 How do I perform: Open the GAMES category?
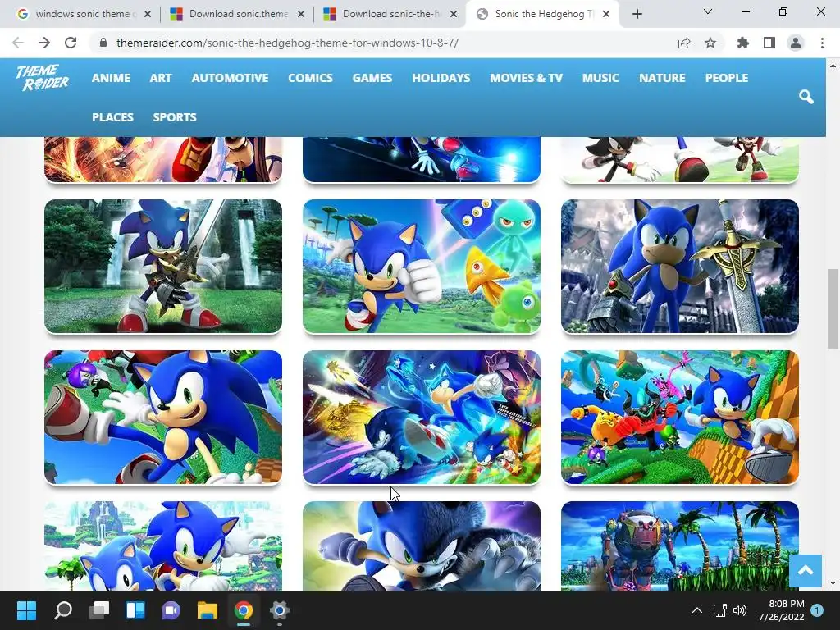pyautogui.click(x=372, y=78)
